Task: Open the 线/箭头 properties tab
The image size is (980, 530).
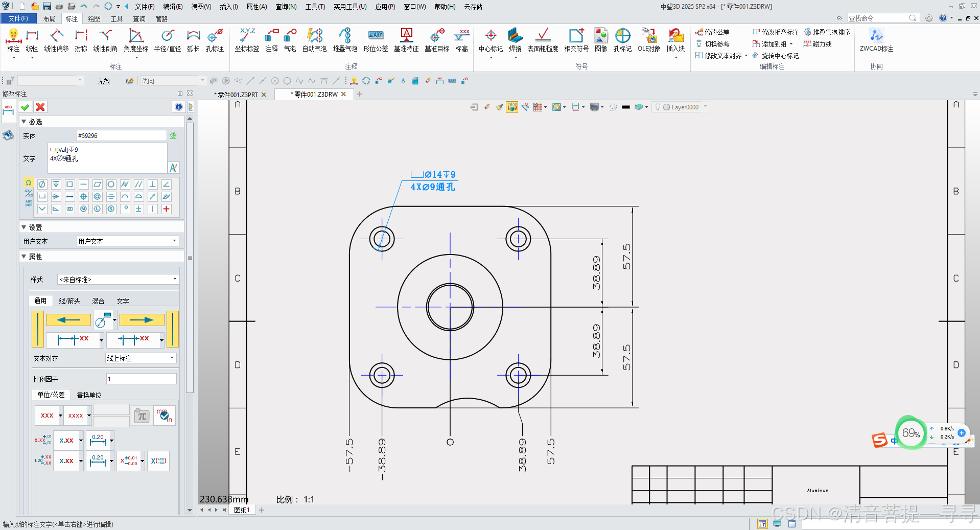Action: pyautogui.click(x=69, y=301)
